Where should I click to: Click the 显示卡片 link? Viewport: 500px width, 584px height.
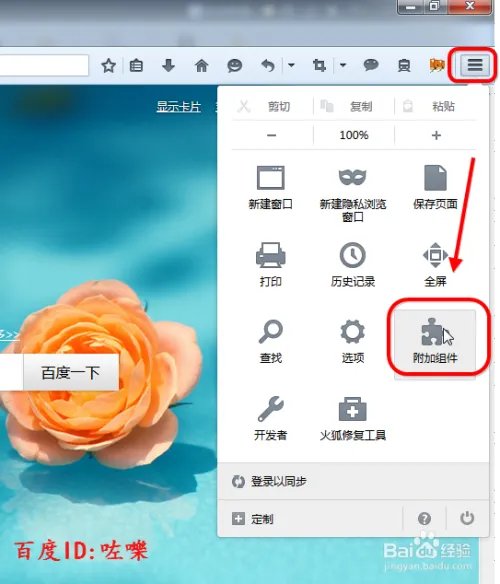click(178, 107)
